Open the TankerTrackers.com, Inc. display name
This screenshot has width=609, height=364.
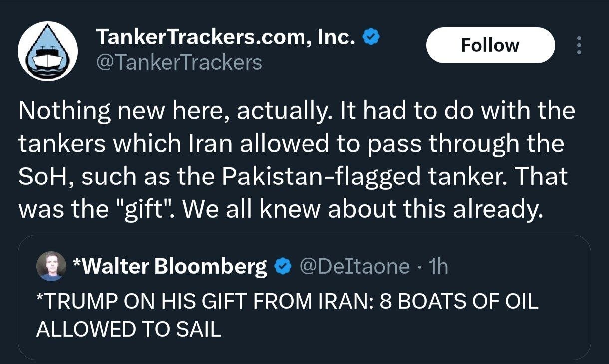(226, 37)
